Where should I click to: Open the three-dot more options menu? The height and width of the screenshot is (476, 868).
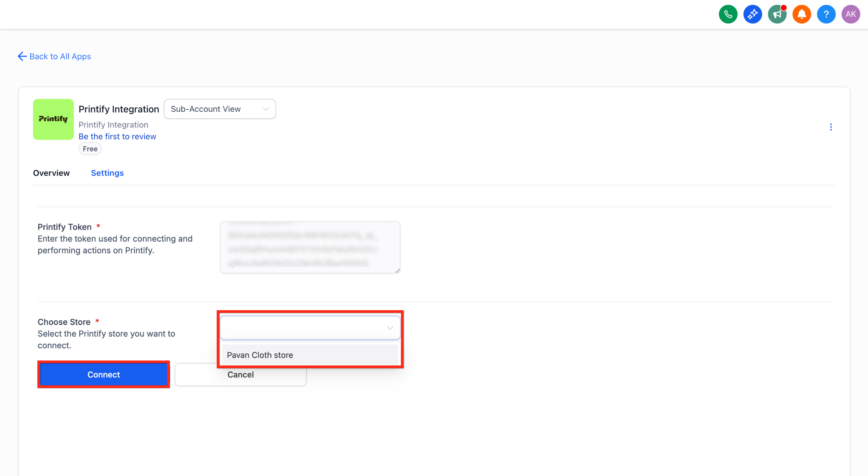click(831, 127)
